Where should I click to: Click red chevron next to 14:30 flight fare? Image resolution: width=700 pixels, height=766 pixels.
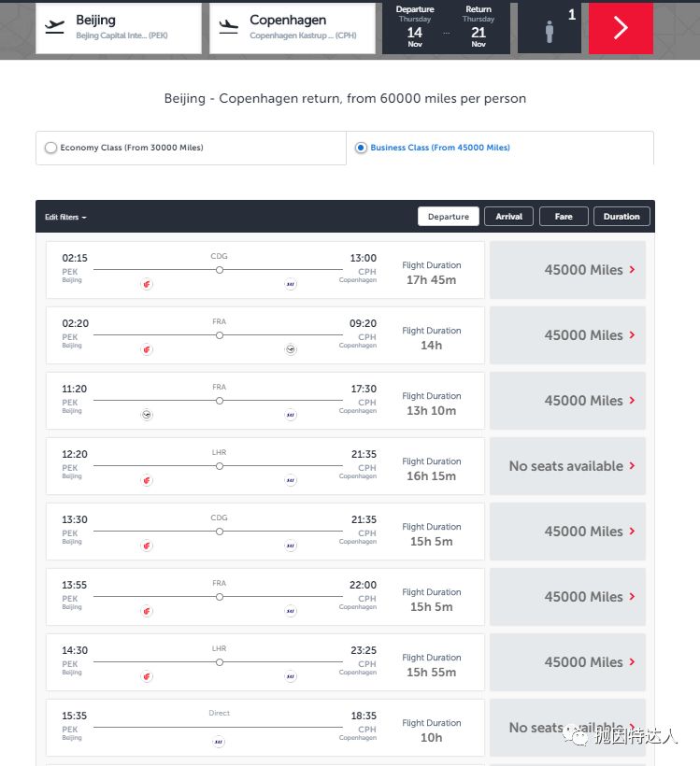pos(632,662)
